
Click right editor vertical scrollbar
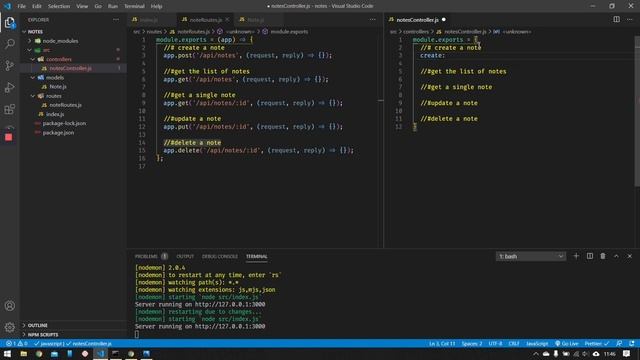(x=637, y=112)
